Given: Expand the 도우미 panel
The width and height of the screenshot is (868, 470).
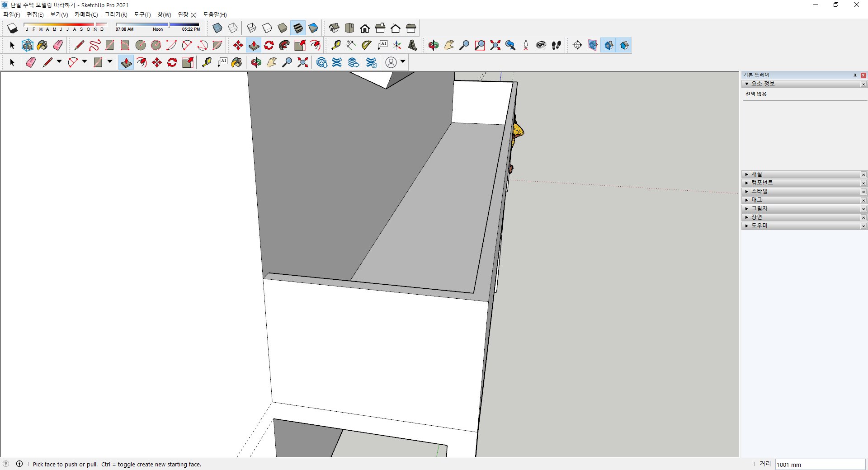Looking at the screenshot, I should [747, 226].
